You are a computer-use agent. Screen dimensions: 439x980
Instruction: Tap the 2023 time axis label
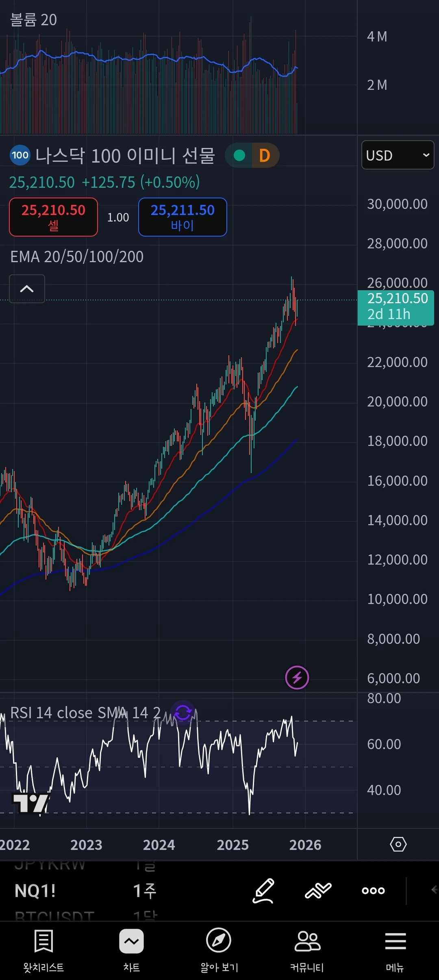86,845
